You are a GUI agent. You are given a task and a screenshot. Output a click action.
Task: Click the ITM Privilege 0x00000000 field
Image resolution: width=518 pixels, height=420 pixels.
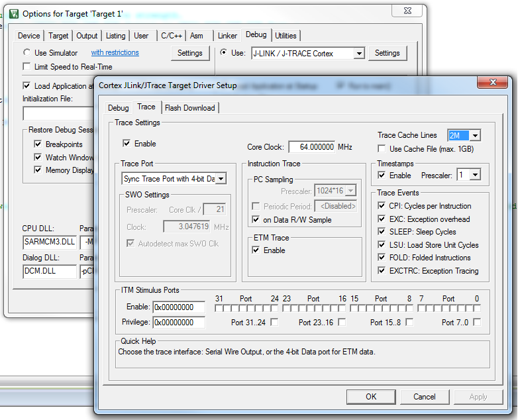(x=179, y=322)
